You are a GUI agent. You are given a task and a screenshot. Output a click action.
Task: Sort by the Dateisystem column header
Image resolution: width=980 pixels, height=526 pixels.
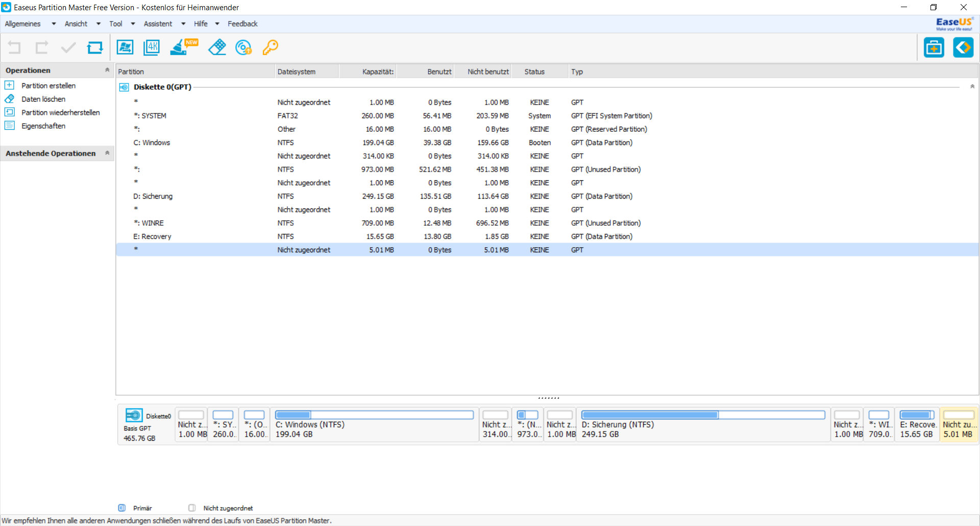tap(307, 72)
